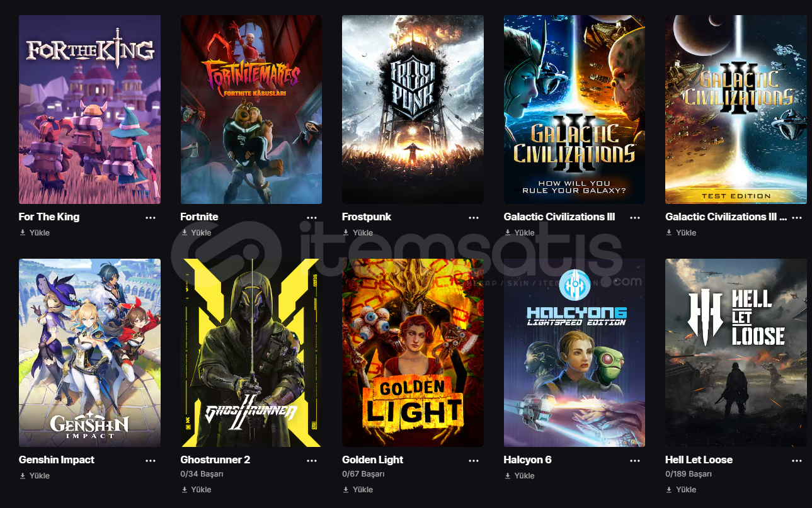This screenshot has height=508, width=812.
Task: Click Yükle under Genshin Impact
Action: tap(35, 476)
